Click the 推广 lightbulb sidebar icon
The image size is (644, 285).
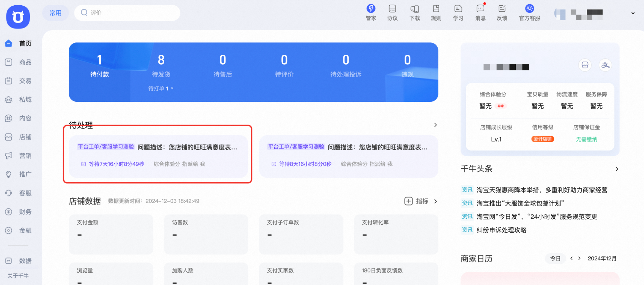(9, 174)
